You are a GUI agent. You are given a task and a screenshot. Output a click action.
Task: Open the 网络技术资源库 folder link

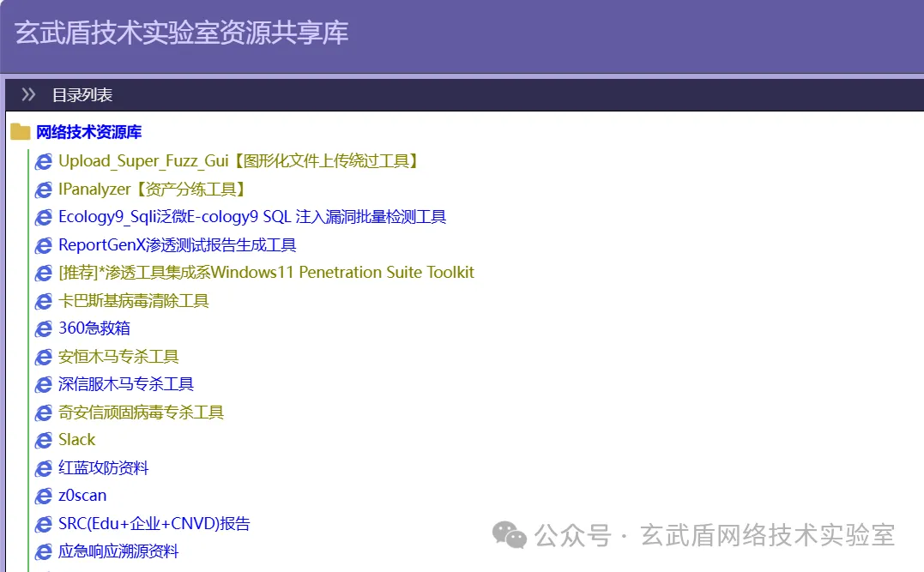(x=89, y=132)
